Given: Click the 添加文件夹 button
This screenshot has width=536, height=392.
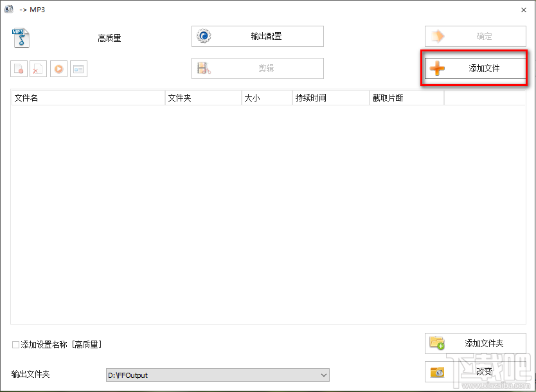Looking at the screenshot, I should click(x=476, y=343).
